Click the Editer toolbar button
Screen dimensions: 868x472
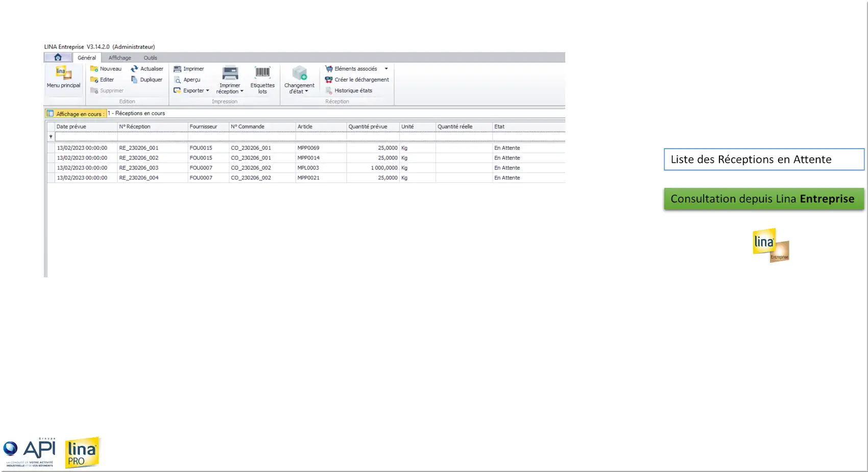point(102,80)
